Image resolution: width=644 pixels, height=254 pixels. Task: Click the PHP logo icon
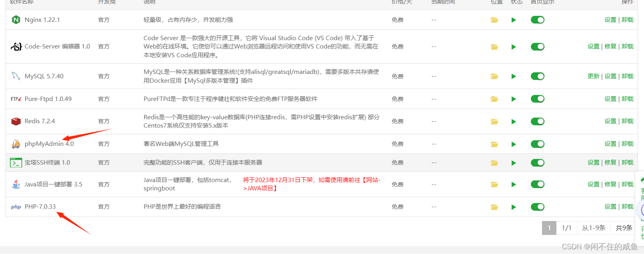(x=16, y=207)
